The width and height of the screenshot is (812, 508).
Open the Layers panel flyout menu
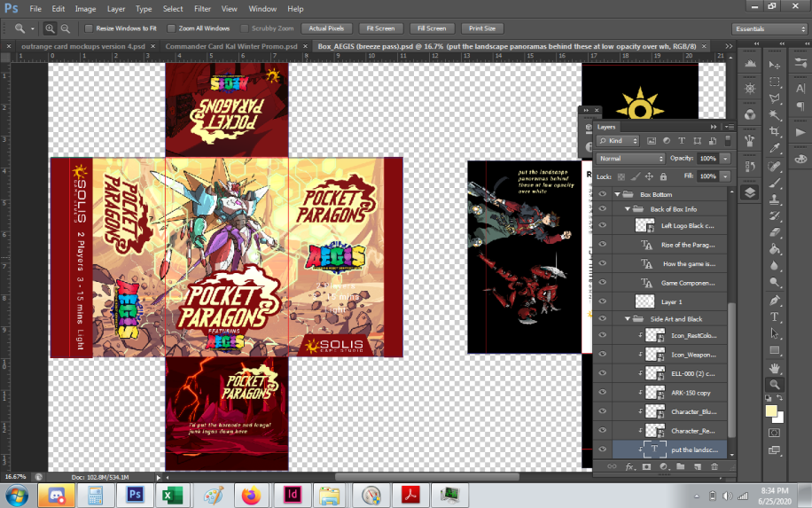point(730,127)
